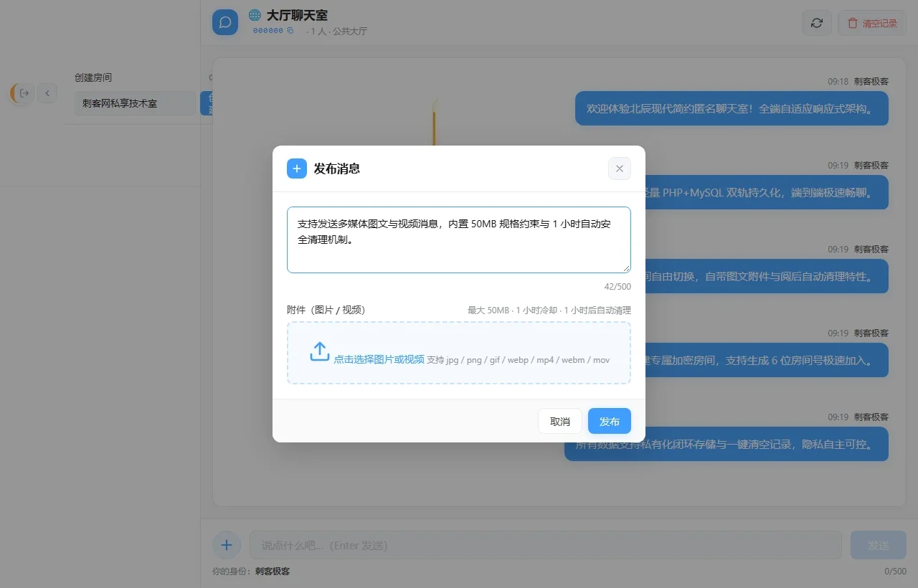Click the 清空记录 button
Viewport: 918px width, 588px height.
coord(872,23)
